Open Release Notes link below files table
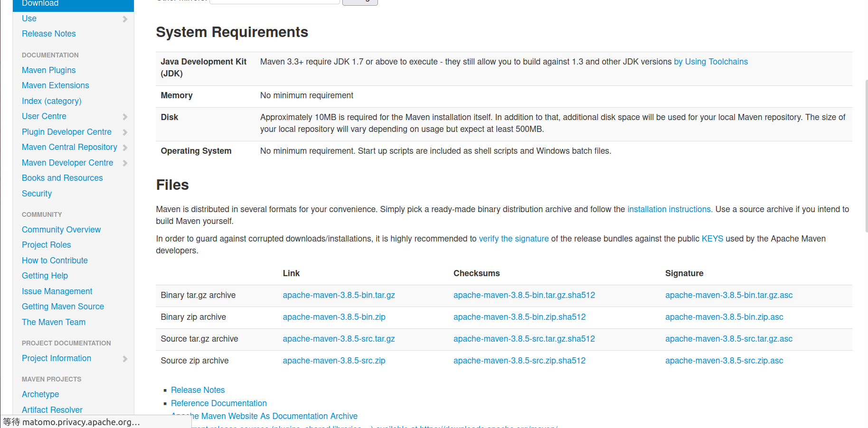This screenshot has width=868, height=428. click(198, 390)
